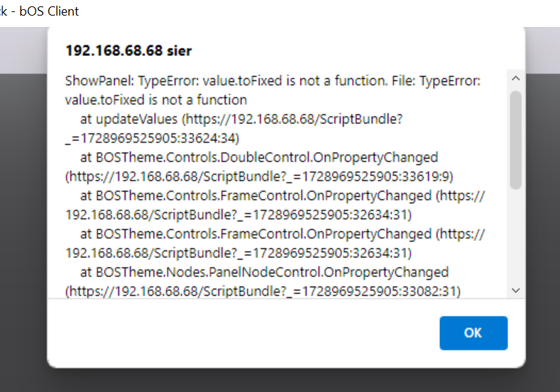The width and height of the screenshot is (560, 392).
Task: Click the ScriptBundle URL ending in 33082:31
Action: point(263,291)
